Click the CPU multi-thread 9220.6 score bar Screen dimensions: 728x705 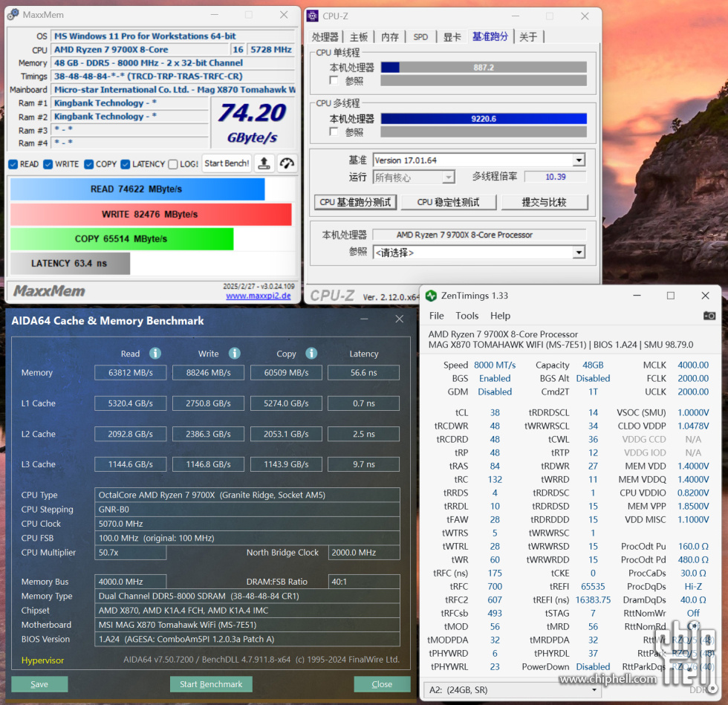click(484, 119)
